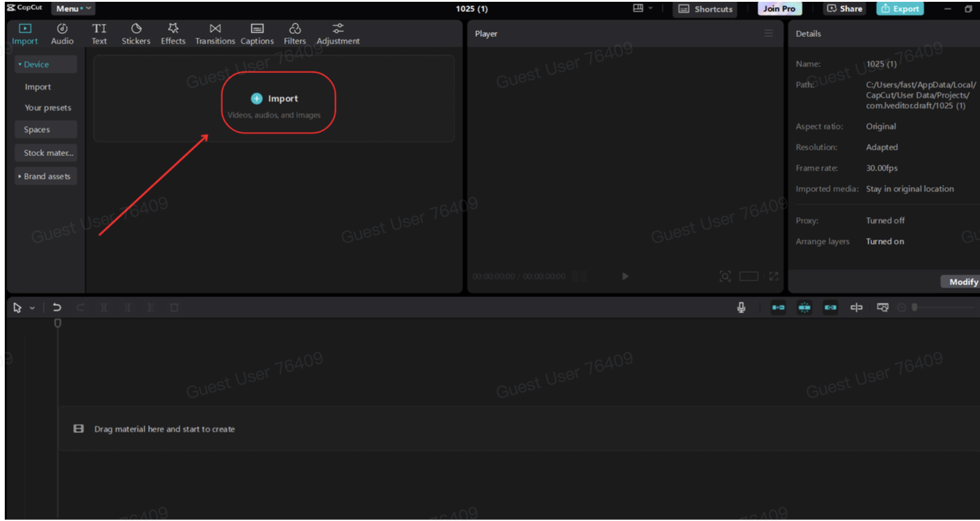
Task: Click the Export button
Action: pyautogui.click(x=900, y=9)
